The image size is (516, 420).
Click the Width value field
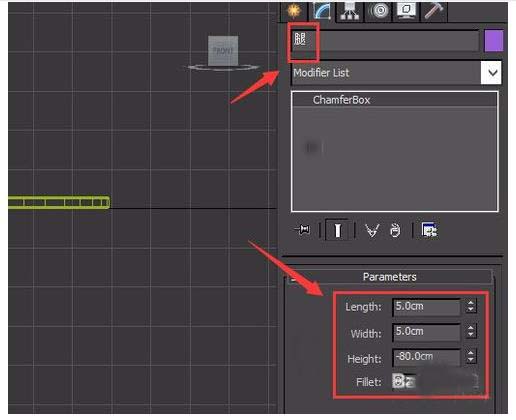(x=426, y=332)
